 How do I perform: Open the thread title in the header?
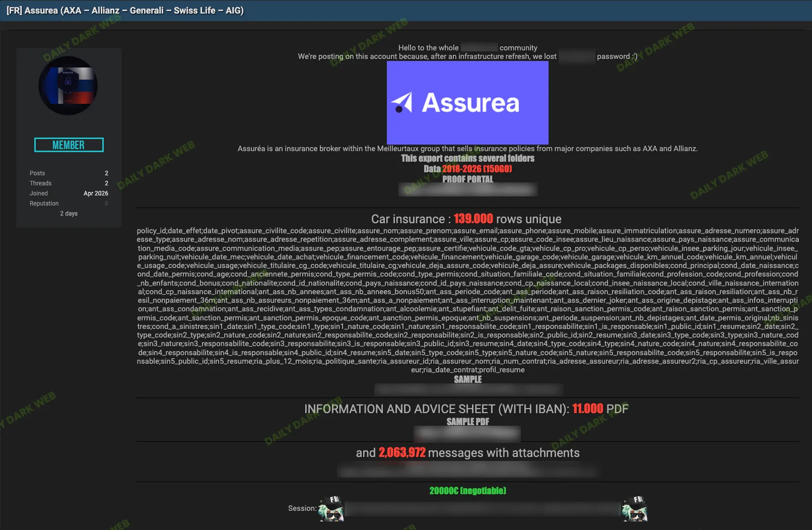point(125,11)
